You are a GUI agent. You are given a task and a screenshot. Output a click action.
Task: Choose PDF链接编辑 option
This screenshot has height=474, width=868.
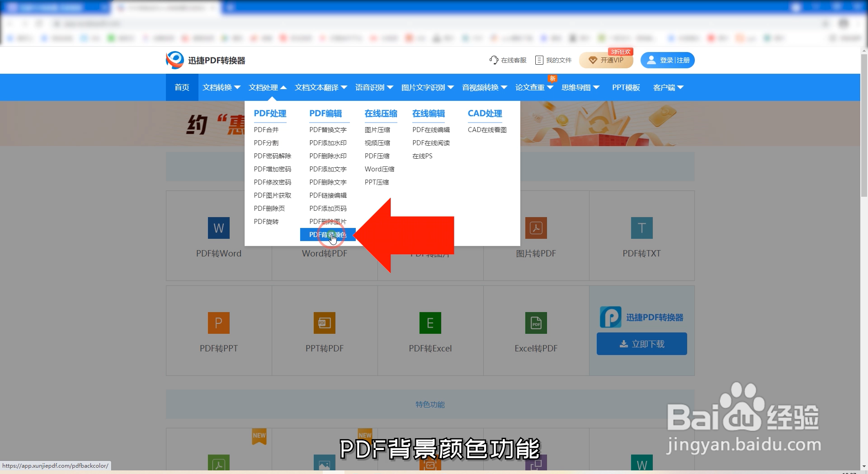(328, 195)
